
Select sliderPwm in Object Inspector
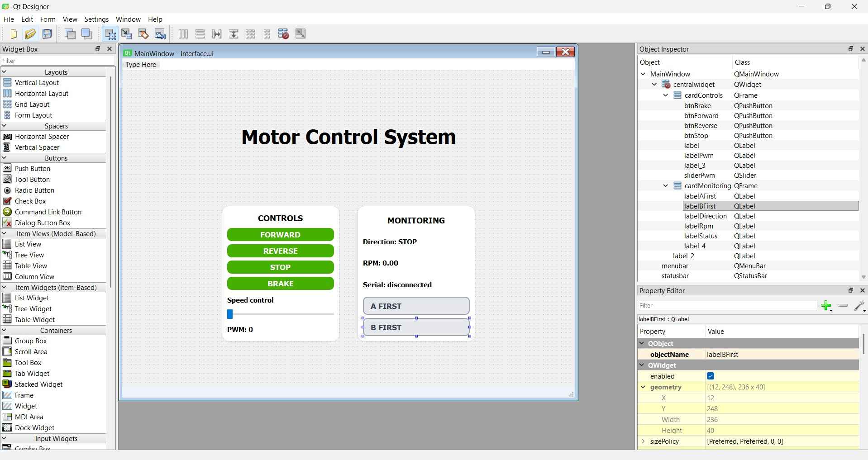[700, 175]
